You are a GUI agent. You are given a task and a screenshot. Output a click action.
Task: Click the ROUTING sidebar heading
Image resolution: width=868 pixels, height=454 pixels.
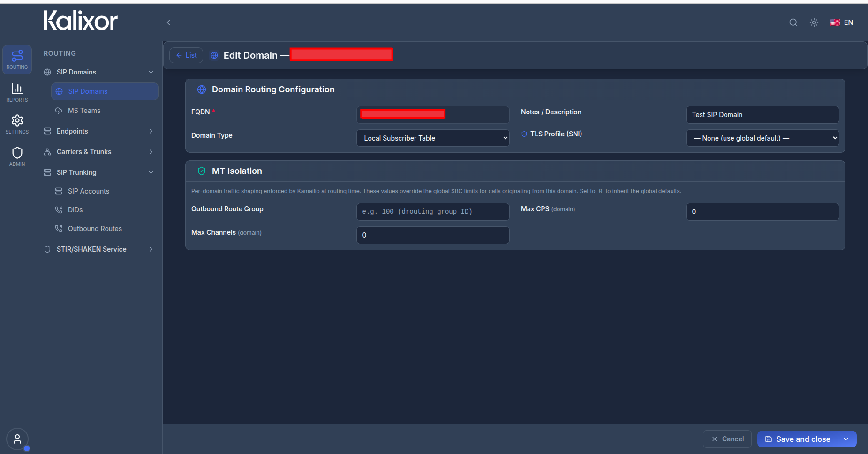60,53
